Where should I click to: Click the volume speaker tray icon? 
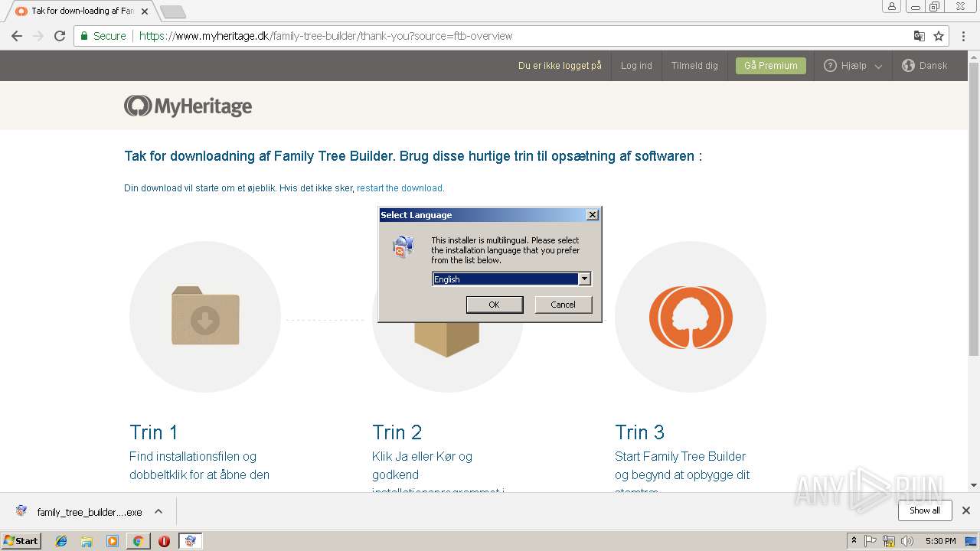907,541
